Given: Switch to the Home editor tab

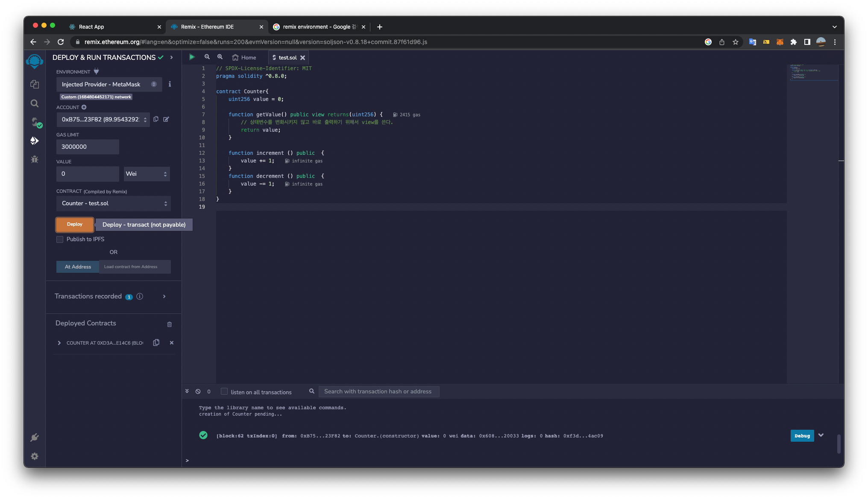Looking at the screenshot, I should (244, 57).
